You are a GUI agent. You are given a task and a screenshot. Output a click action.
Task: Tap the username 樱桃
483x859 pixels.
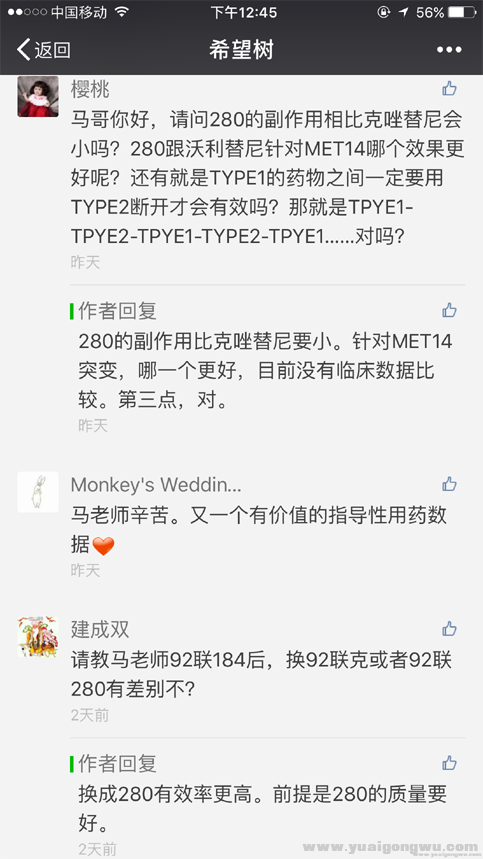(x=90, y=90)
